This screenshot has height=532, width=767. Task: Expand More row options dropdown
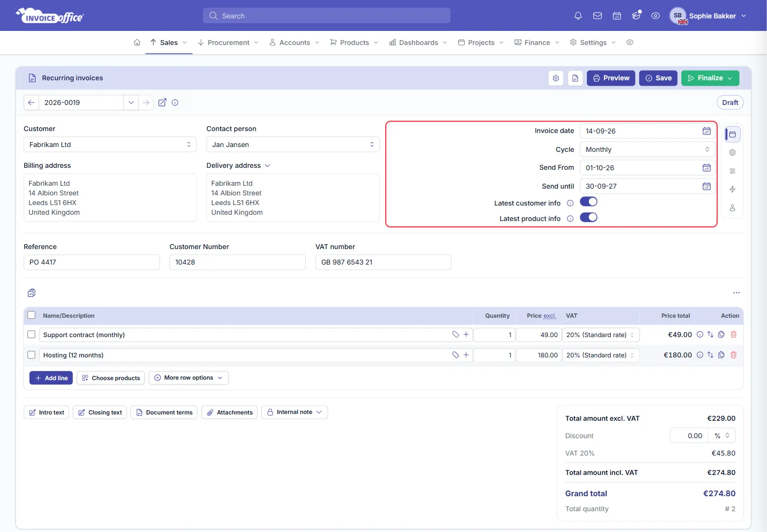(x=189, y=378)
